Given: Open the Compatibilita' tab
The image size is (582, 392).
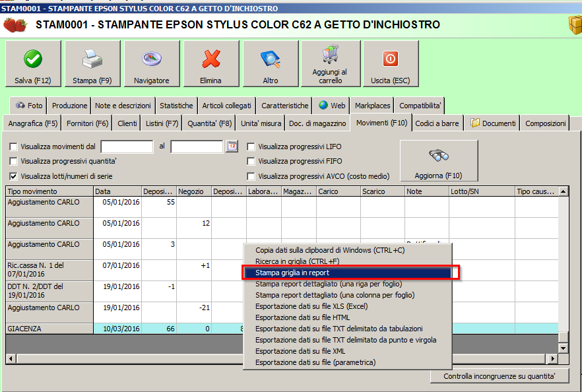Looking at the screenshot, I should pyautogui.click(x=420, y=106).
